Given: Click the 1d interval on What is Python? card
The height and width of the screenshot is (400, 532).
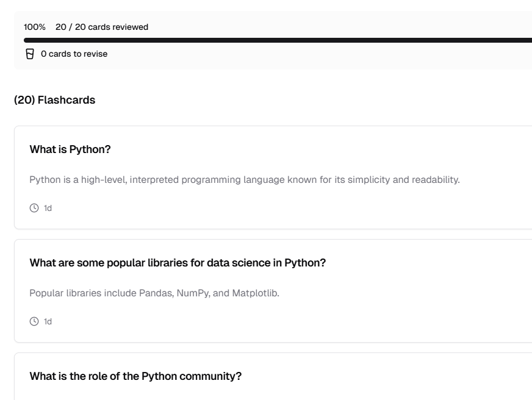Looking at the screenshot, I should (x=48, y=208).
